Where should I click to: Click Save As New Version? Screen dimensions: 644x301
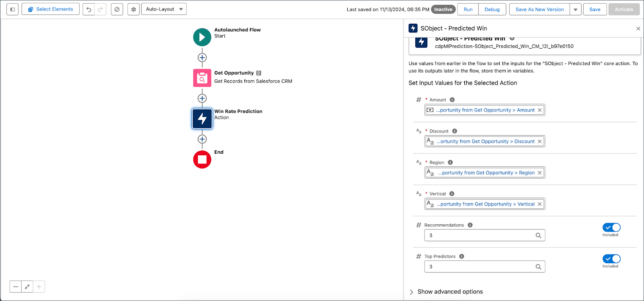coord(539,9)
